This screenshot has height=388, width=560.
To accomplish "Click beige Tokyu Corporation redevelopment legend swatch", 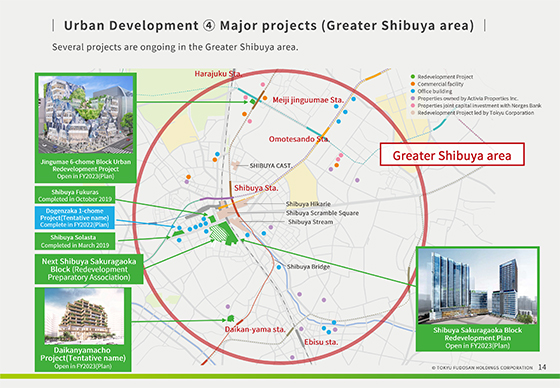I will point(413,113).
